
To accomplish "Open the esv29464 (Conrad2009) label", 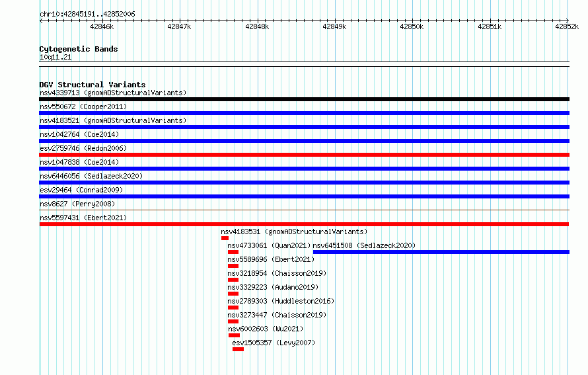I will (x=81, y=190).
